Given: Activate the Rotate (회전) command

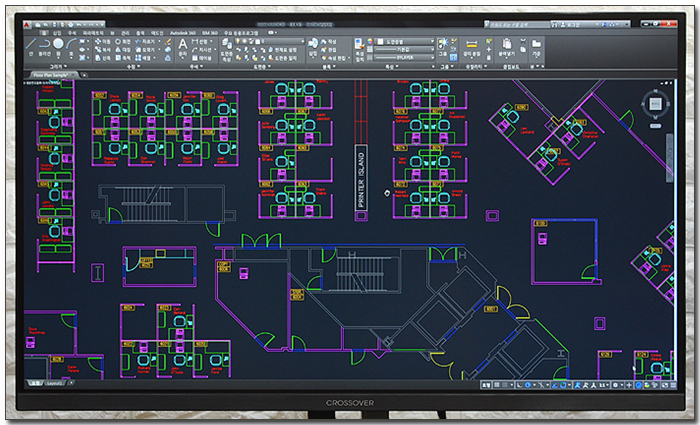Looking at the screenshot, I should (122, 42).
